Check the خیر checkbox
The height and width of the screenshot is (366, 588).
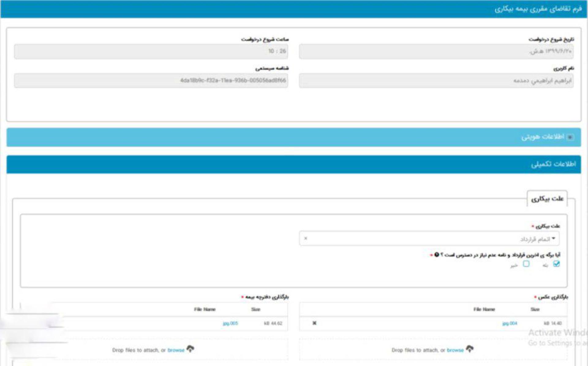click(526, 264)
